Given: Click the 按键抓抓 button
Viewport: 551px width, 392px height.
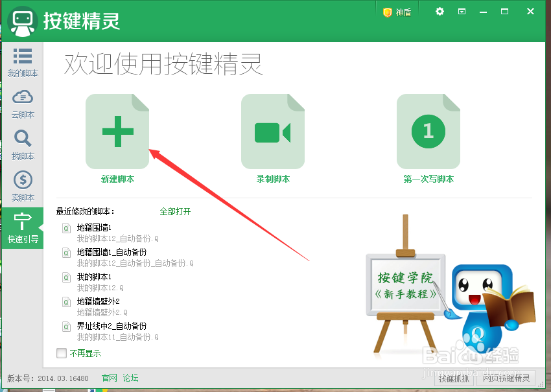Looking at the screenshot, I should pyautogui.click(x=454, y=378).
